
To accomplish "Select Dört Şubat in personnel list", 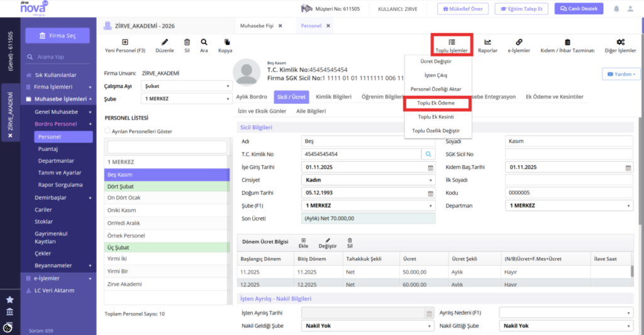I will pos(167,186).
